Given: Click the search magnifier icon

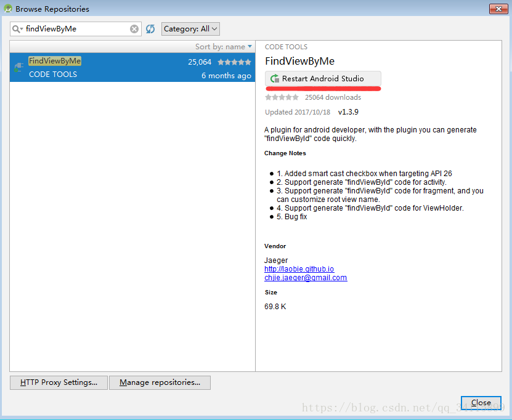Looking at the screenshot, I should pyautogui.click(x=15, y=28).
